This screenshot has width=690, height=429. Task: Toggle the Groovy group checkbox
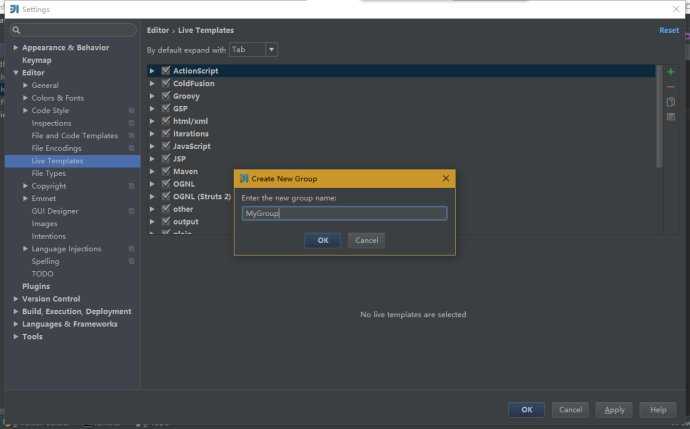coord(166,96)
